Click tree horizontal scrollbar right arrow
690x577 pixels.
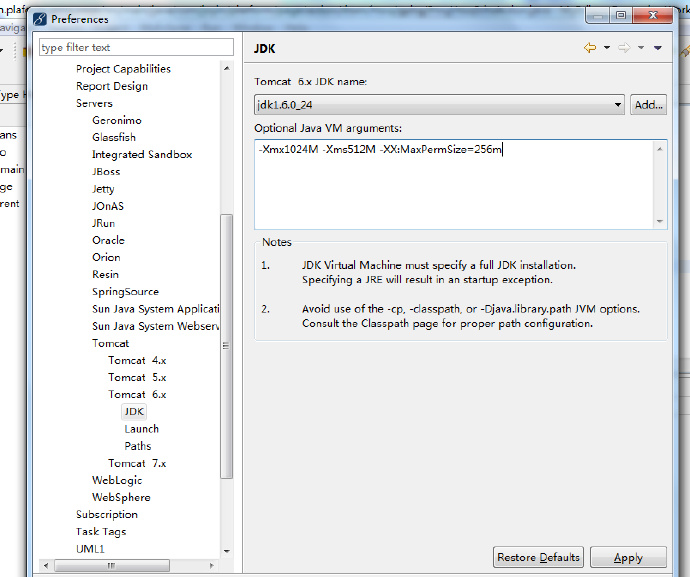tap(212, 566)
